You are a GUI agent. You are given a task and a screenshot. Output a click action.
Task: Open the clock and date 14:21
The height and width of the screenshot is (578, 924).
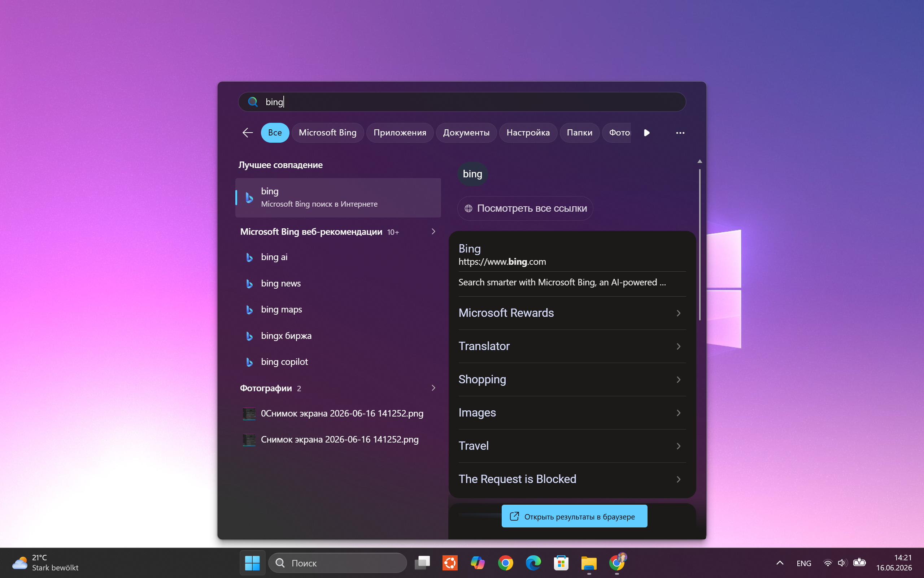(894, 563)
